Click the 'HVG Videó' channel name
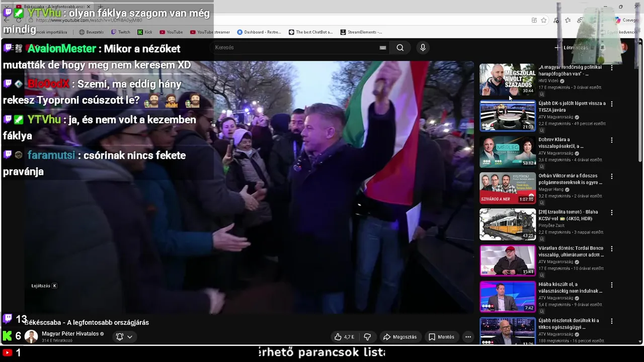This screenshot has width=644, height=362. point(548,80)
